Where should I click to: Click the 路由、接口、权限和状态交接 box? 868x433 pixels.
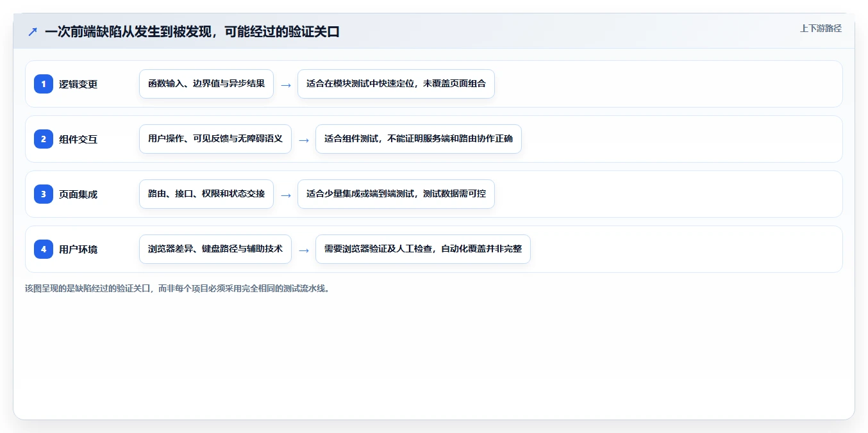[206, 194]
